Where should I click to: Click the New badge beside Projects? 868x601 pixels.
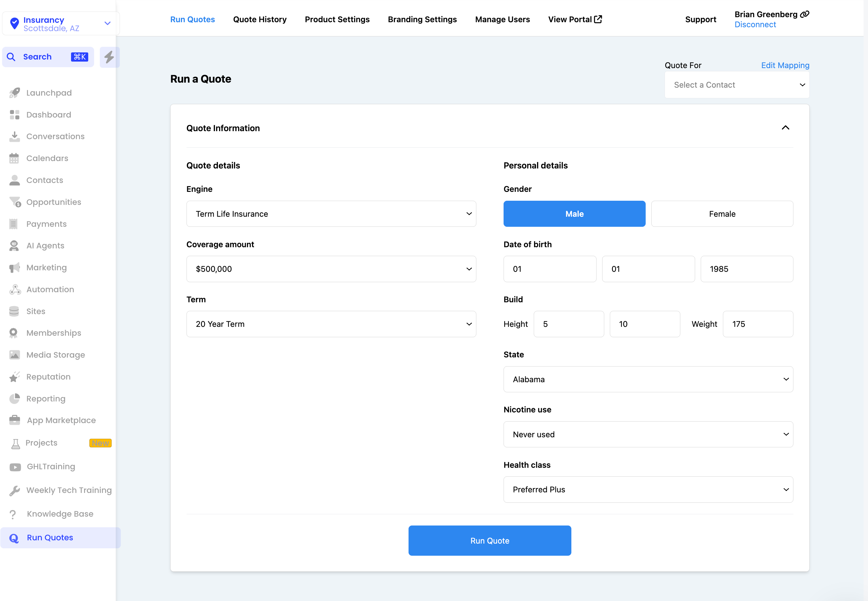100,443
